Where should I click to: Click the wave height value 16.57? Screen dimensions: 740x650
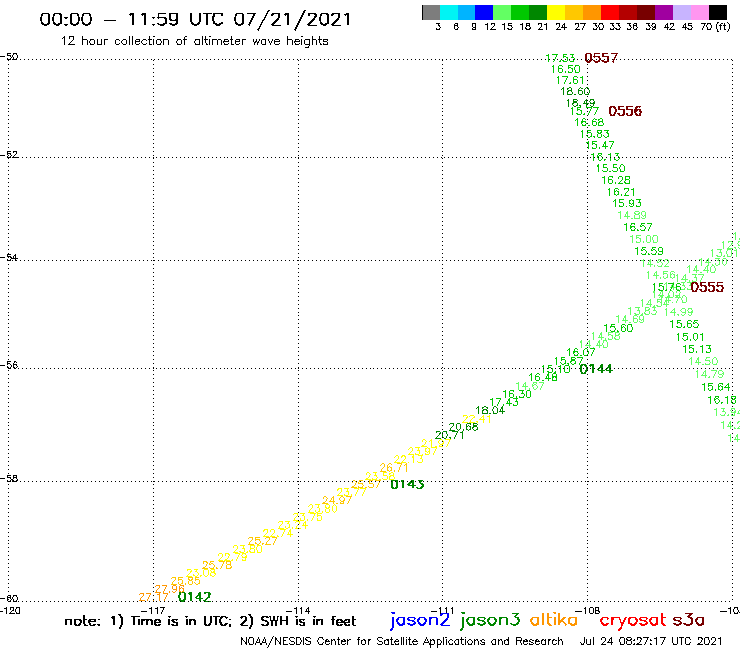pos(638,228)
